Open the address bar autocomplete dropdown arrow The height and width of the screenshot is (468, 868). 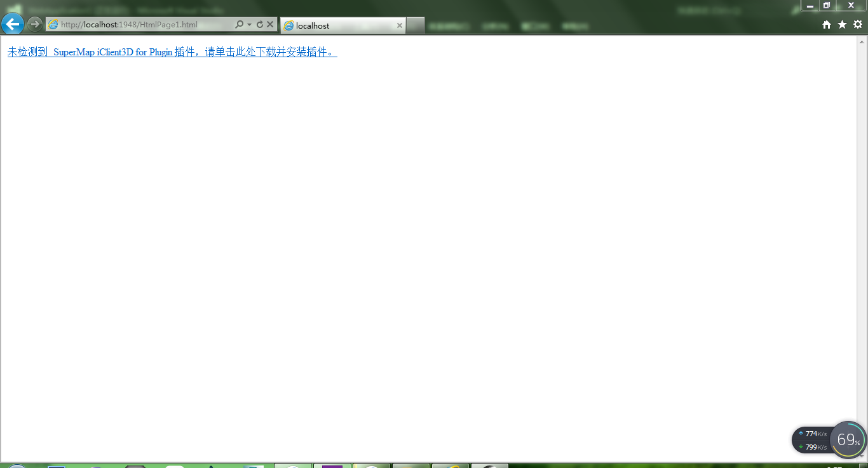pyautogui.click(x=249, y=25)
